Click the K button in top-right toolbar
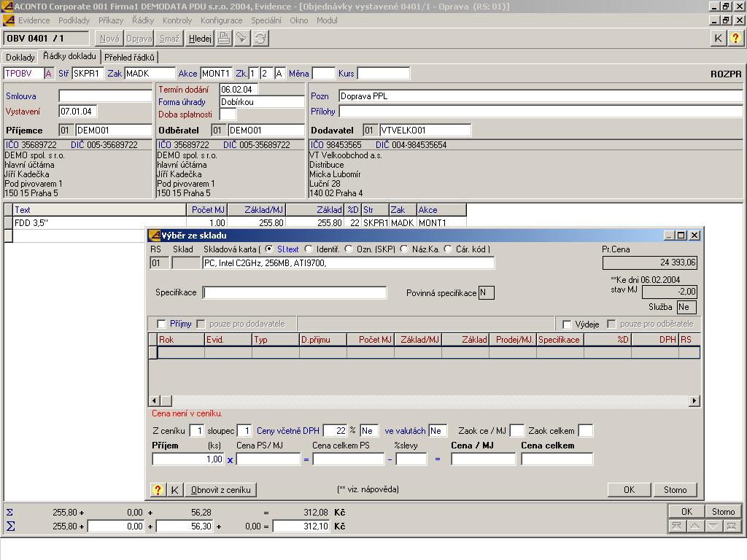The width and height of the screenshot is (747, 560). [719, 39]
